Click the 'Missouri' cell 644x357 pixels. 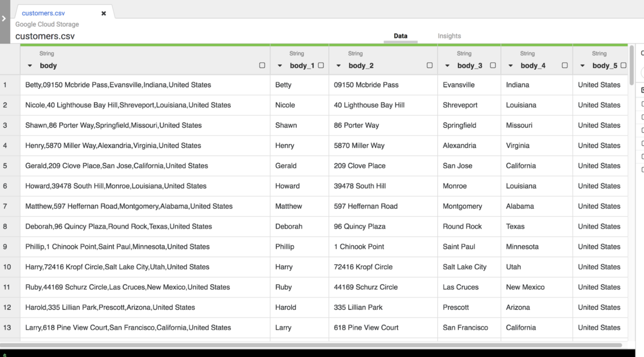537,125
